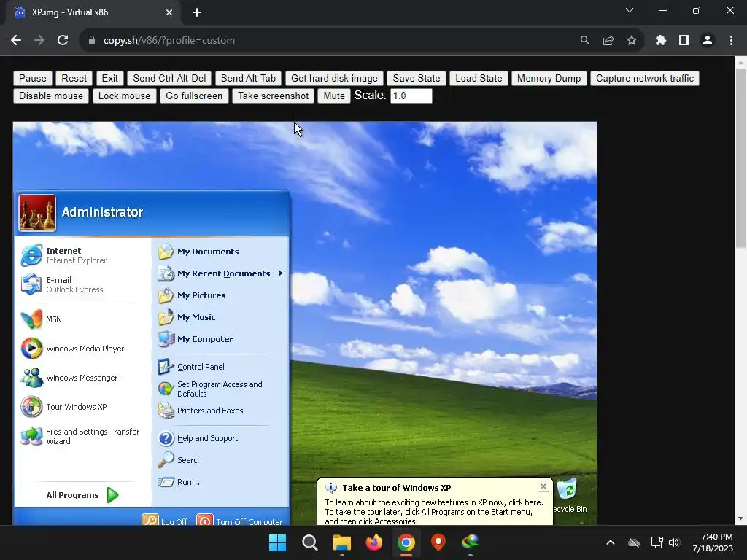This screenshot has width=747, height=560.
Task: Go fullscreen with the emulator
Action: tap(194, 96)
